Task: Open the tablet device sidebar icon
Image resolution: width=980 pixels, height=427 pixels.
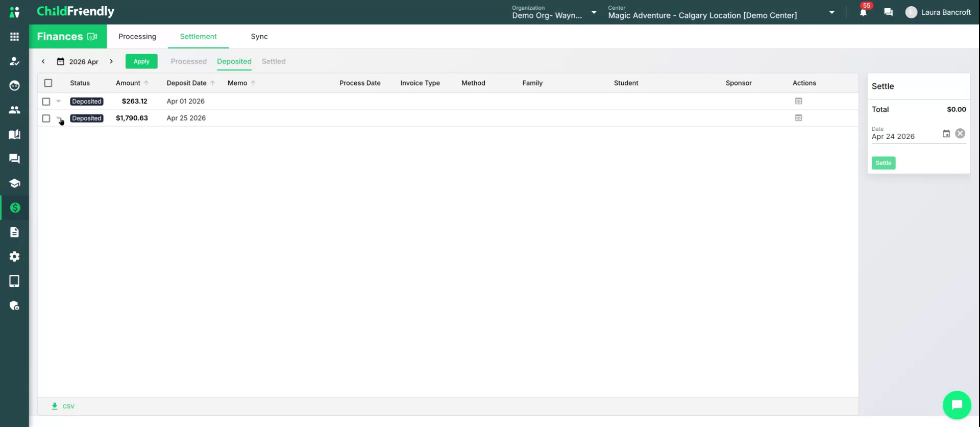Action: point(14,281)
